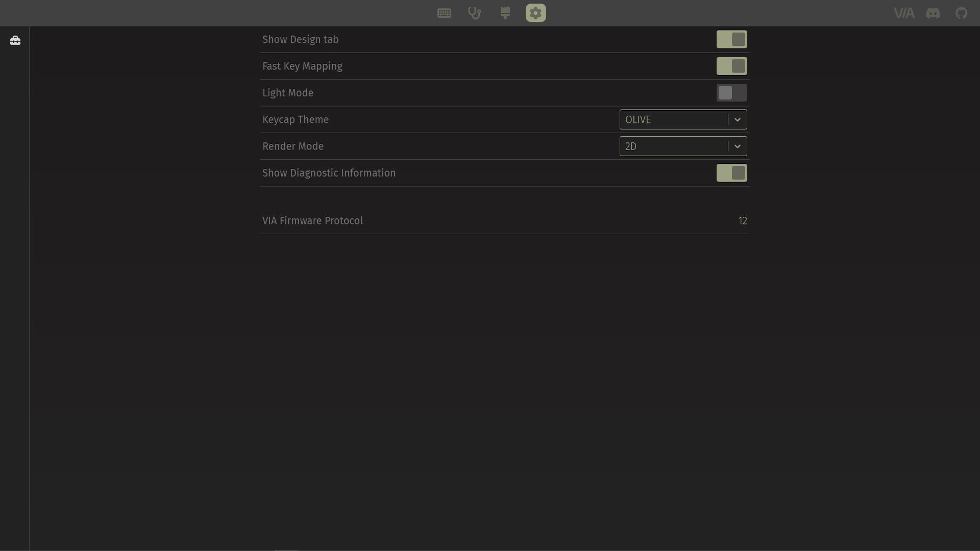This screenshot has width=980, height=551.
Task: Open the Design brush tab icon
Action: tap(505, 13)
